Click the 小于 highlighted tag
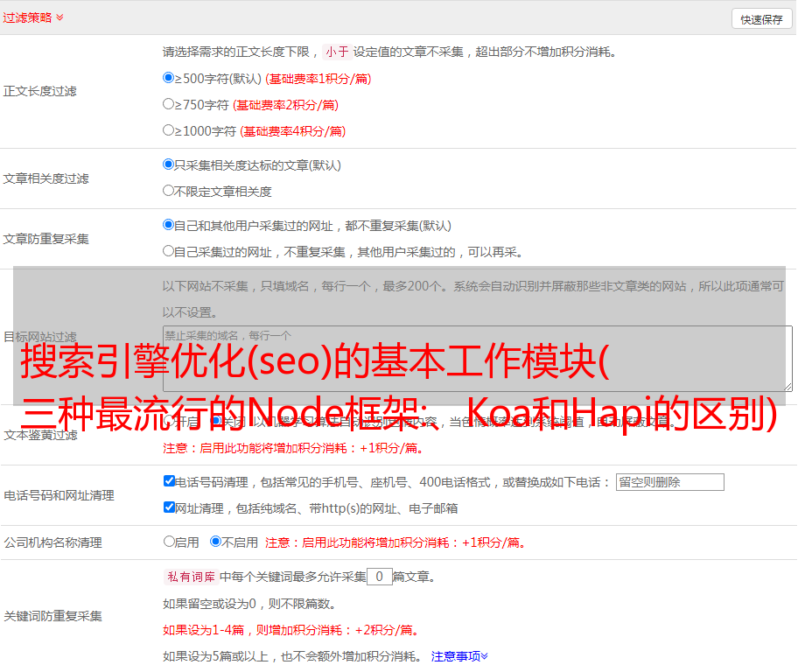Image resolution: width=798 pixels, height=672 pixels. point(338,52)
